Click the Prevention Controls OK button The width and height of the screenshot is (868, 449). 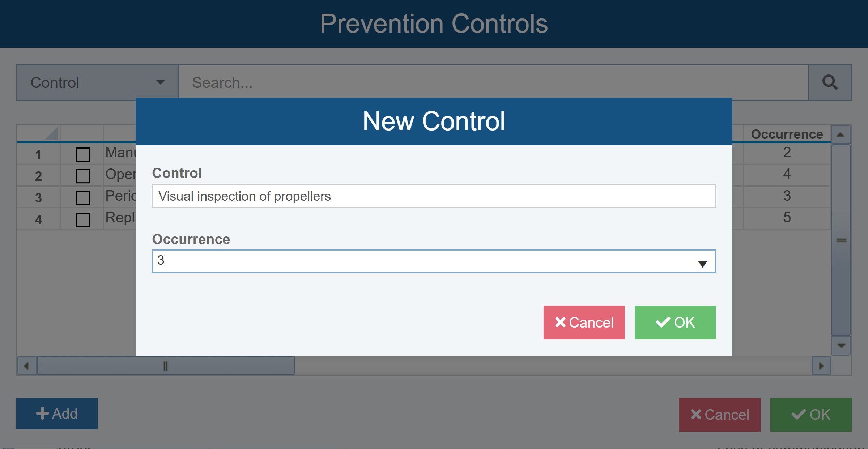click(810, 415)
